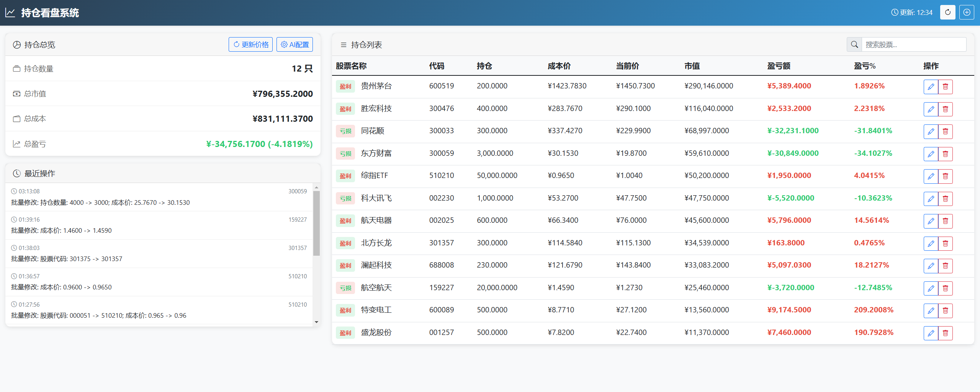This screenshot has width=980, height=392.
Task: Delete the 航天电器 holding
Action: pos(946,221)
